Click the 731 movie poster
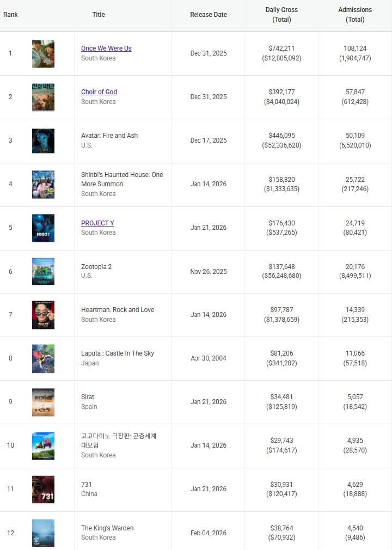The height and width of the screenshot is (550, 392). [43, 489]
